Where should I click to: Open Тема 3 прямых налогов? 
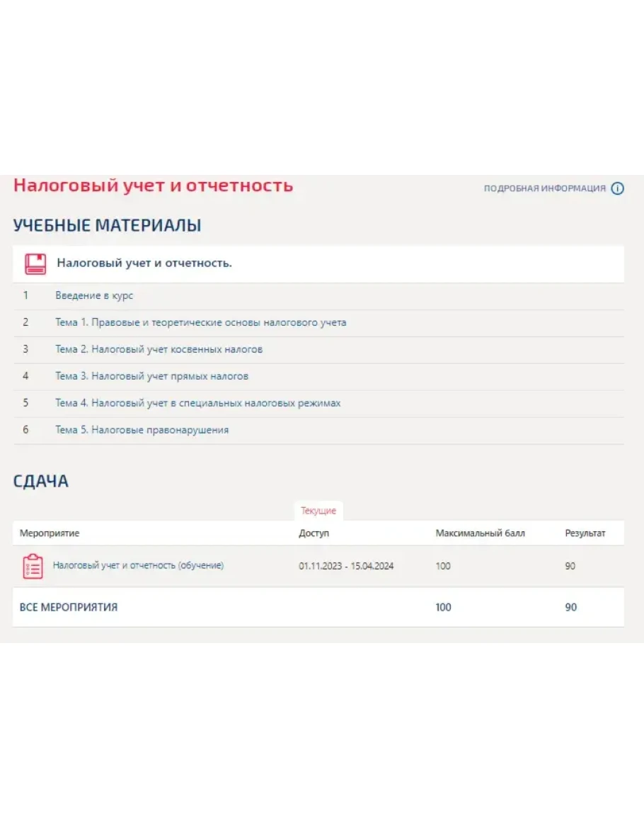click(x=151, y=376)
